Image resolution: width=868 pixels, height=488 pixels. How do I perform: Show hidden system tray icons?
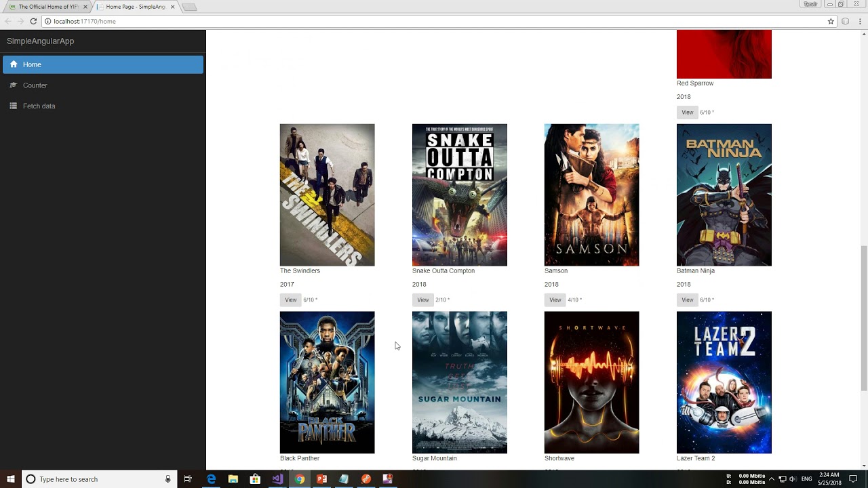coord(772,479)
